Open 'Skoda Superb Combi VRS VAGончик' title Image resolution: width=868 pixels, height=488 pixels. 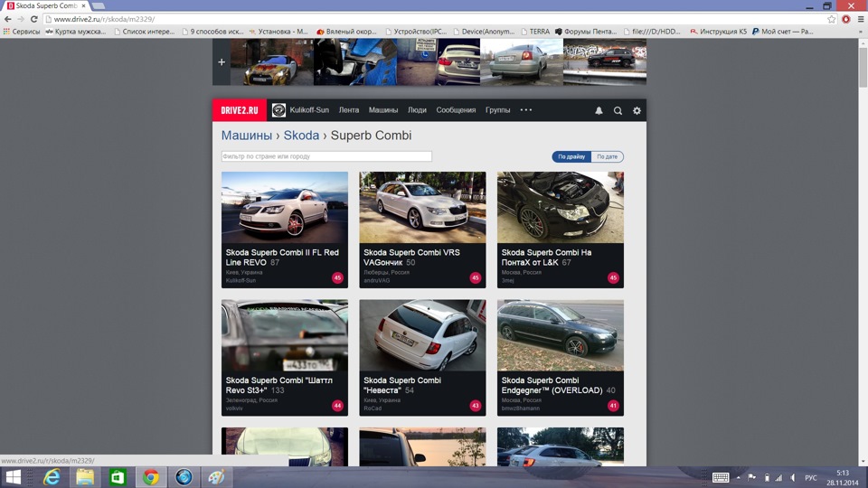pos(411,258)
